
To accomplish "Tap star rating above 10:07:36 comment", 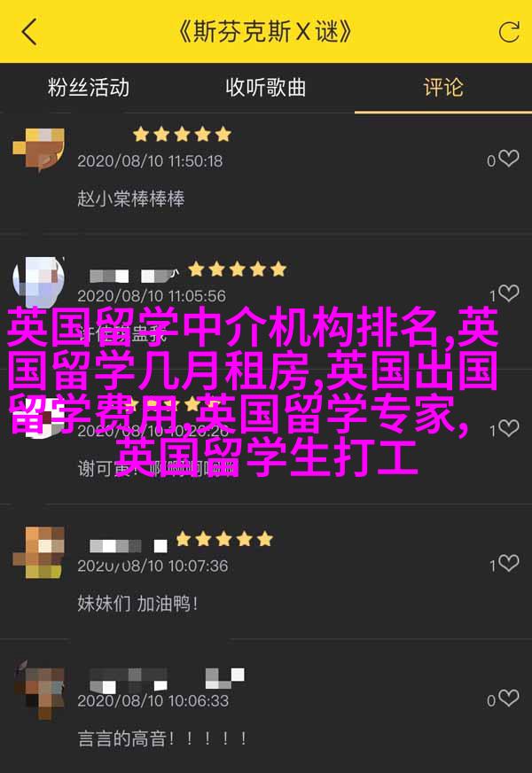I will click(x=224, y=539).
